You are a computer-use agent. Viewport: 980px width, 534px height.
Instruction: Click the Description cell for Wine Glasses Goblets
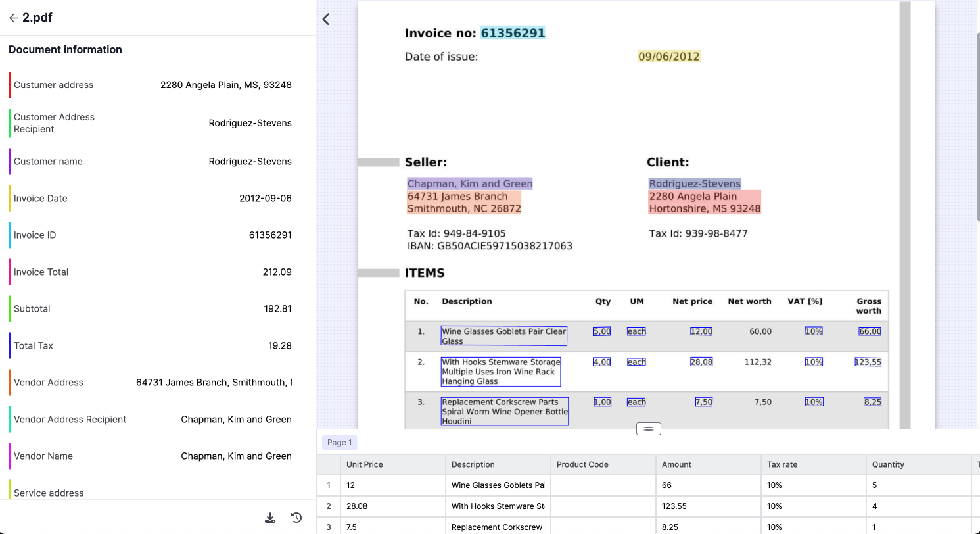pos(498,485)
